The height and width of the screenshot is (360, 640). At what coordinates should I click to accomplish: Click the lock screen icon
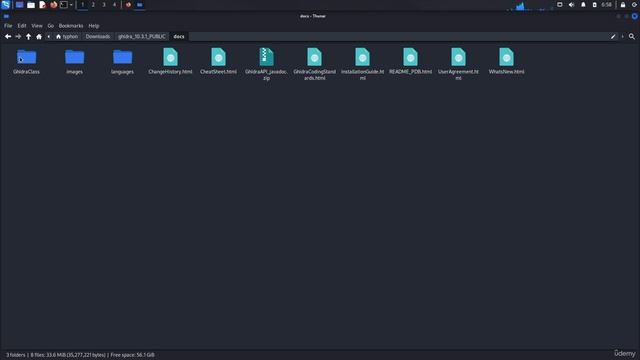coord(623,5)
